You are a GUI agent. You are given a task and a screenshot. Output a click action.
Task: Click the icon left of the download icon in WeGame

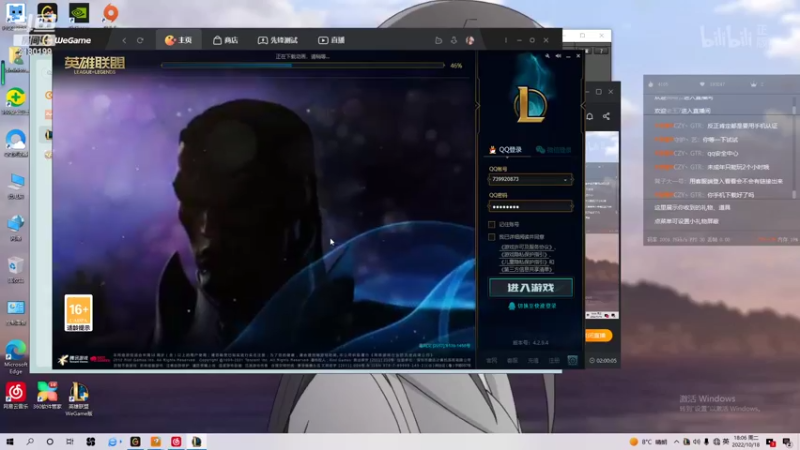438,40
